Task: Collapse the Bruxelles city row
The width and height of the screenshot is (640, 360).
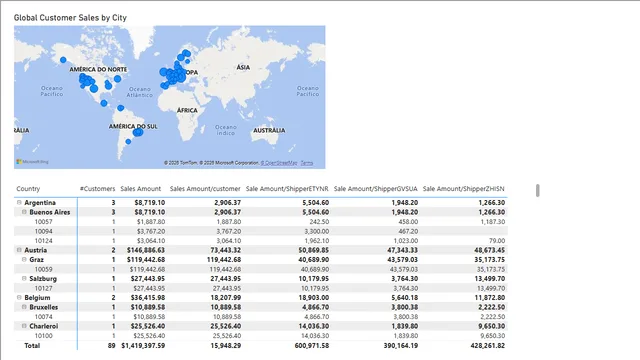Action: pos(24,307)
